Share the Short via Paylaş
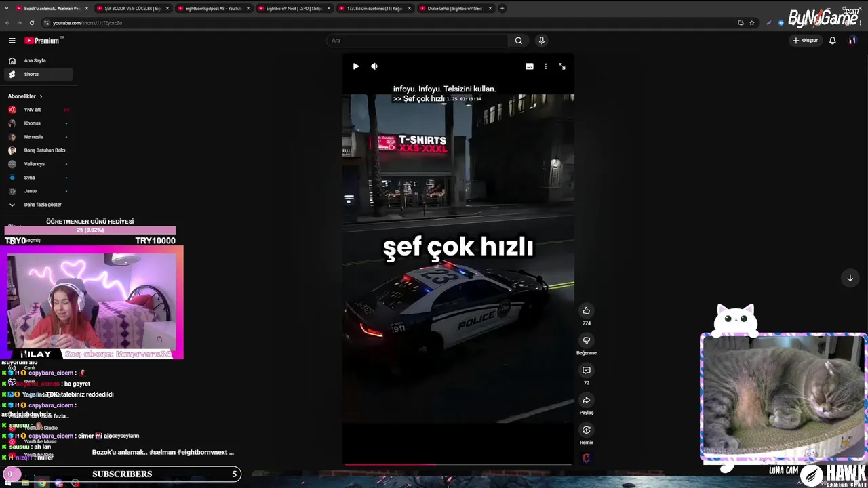 pos(587,400)
